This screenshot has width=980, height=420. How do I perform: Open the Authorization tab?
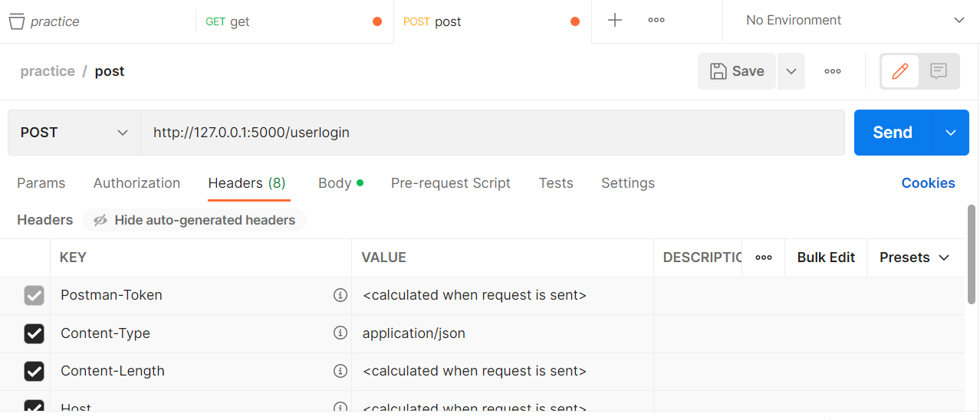(x=136, y=183)
